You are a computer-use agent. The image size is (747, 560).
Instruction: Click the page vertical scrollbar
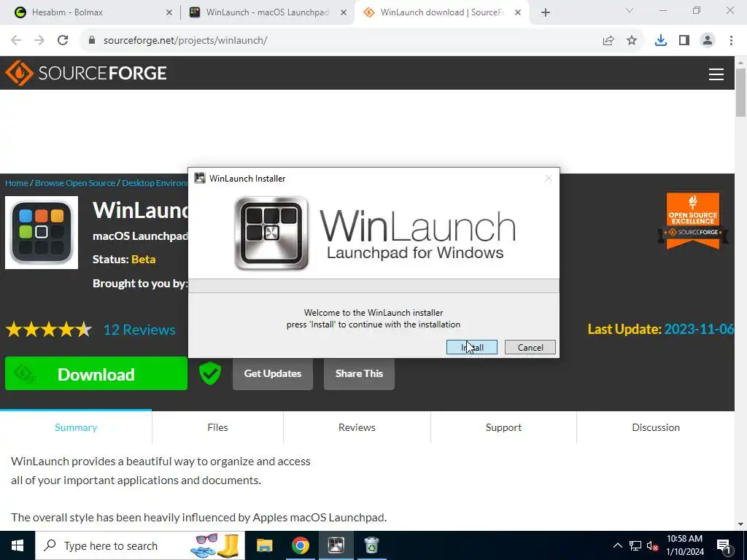pos(740,93)
